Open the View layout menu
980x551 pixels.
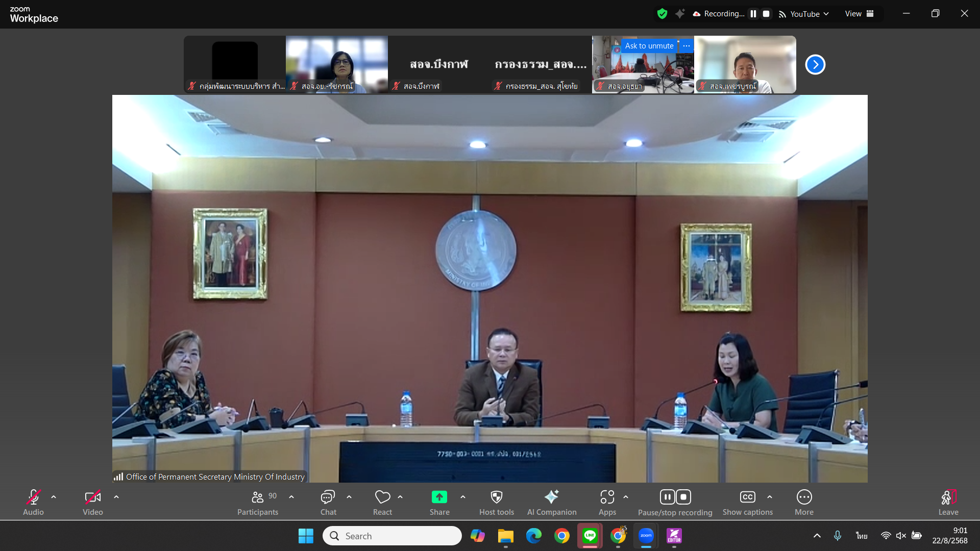click(859, 14)
